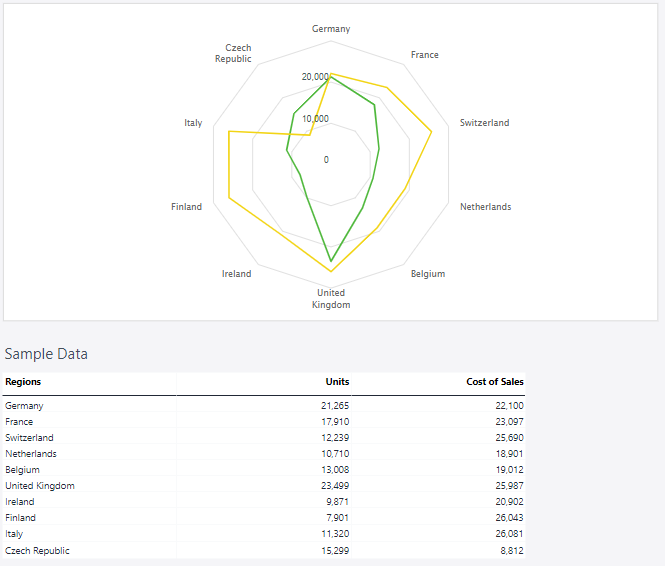Click the Sample Data heading
The width and height of the screenshot is (665, 566).
46,354
